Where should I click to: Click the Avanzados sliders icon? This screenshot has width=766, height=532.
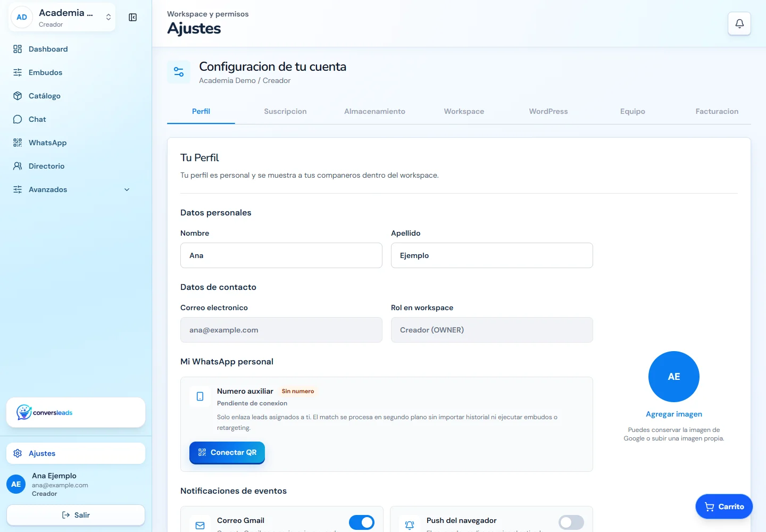18,189
